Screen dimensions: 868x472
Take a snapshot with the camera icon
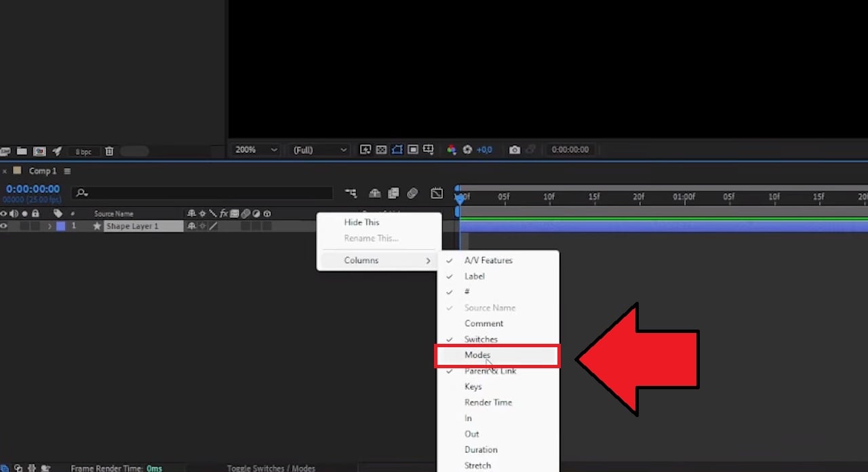(x=515, y=150)
